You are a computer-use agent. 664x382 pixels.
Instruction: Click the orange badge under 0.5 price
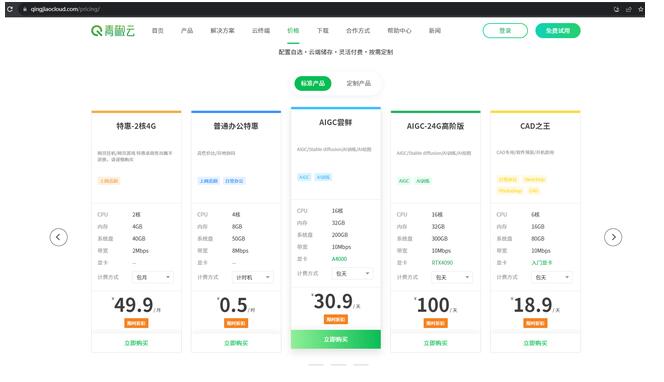click(x=236, y=323)
